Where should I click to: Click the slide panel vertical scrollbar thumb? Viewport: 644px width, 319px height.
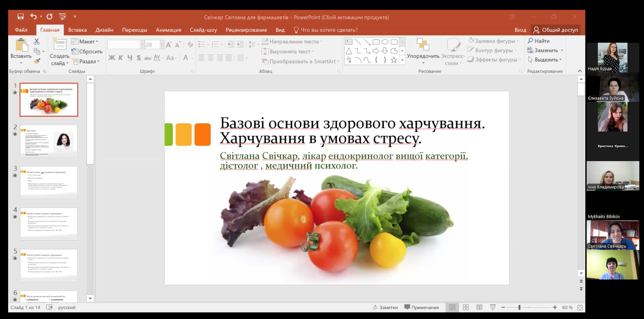click(x=90, y=124)
